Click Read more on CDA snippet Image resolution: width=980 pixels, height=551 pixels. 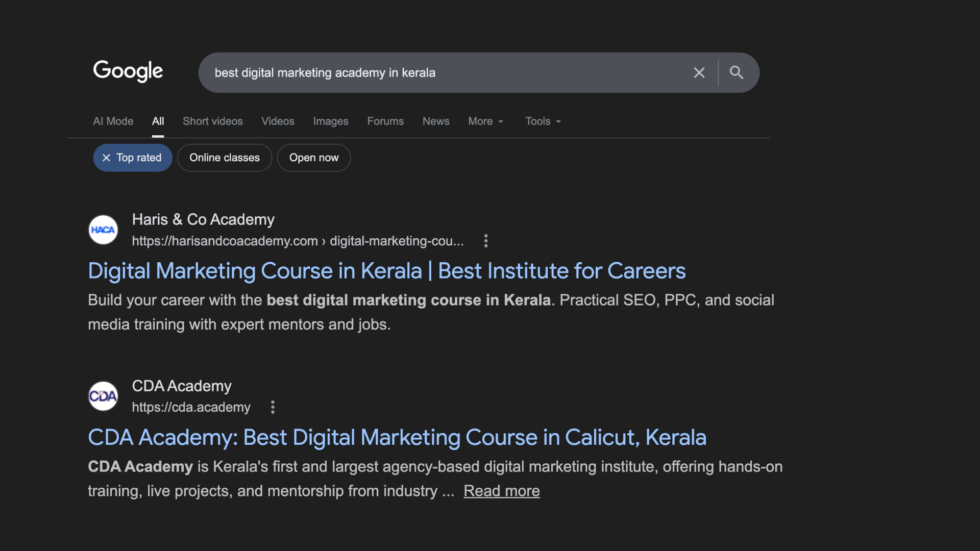click(501, 491)
